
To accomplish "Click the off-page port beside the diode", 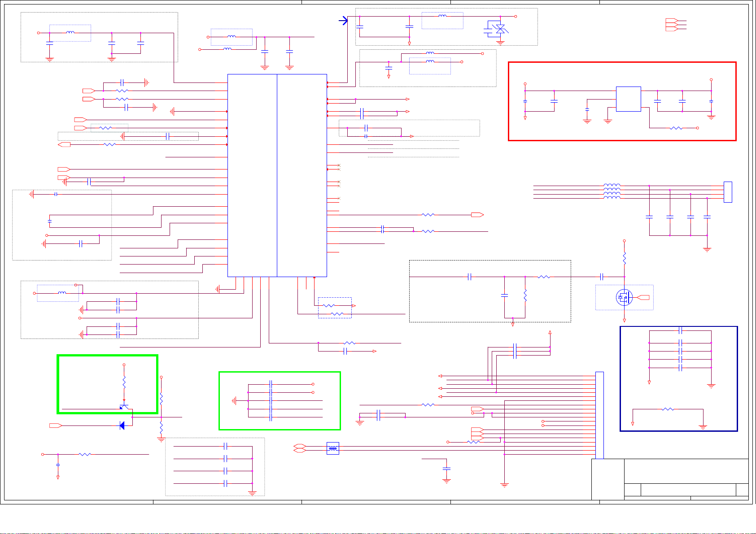I will (x=56, y=425).
